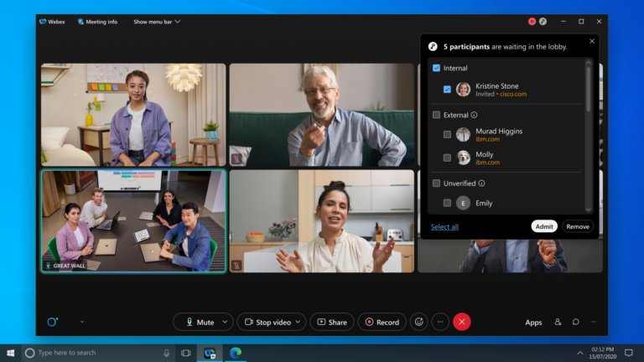Click the info icon next to External

[x=474, y=115]
